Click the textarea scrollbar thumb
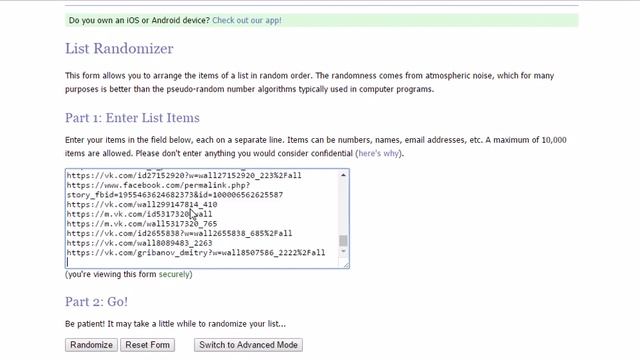This screenshot has height=360, width=640. click(x=343, y=240)
